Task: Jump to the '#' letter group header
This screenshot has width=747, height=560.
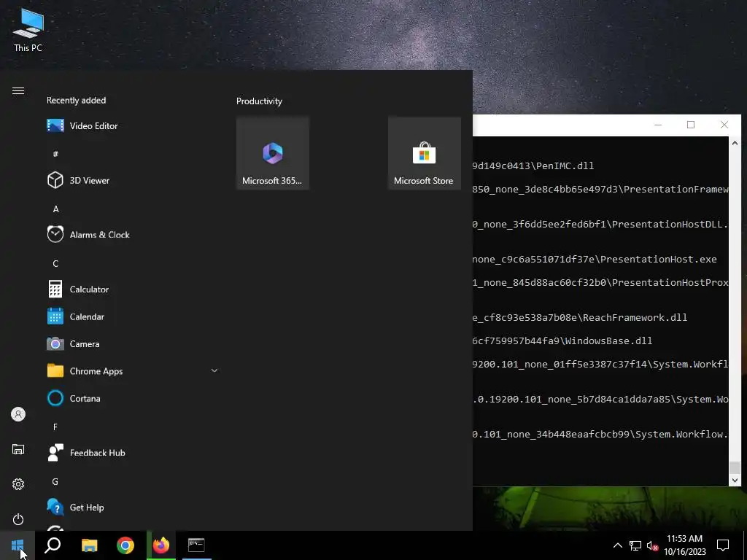Action: pos(55,154)
